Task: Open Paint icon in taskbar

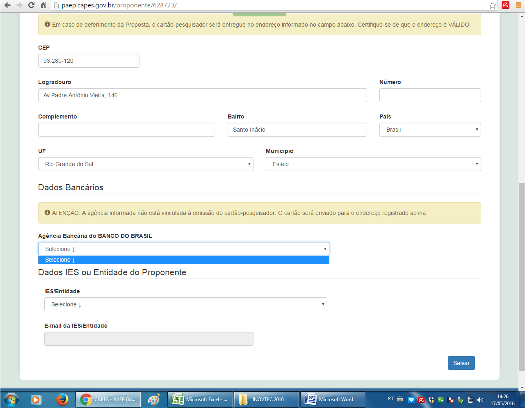Action: click(x=154, y=399)
